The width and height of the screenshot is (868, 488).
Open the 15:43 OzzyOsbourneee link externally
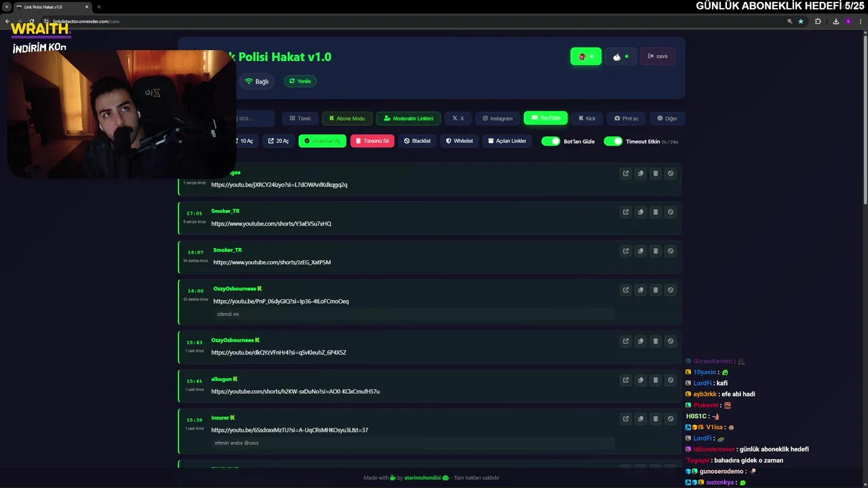(x=625, y=341)
